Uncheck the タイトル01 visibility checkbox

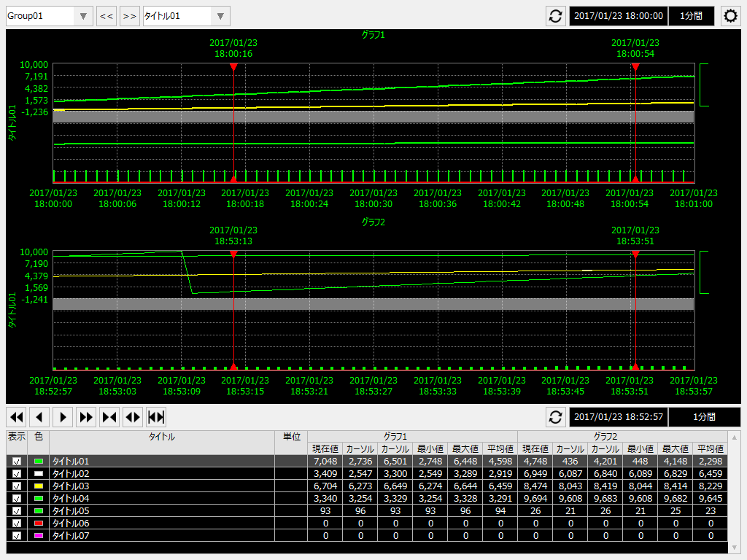click(x=16, y=461)
